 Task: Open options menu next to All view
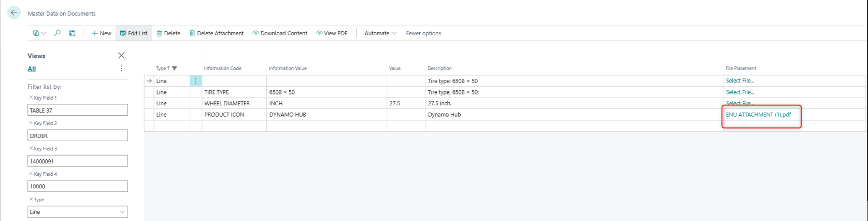click(121, 68)
